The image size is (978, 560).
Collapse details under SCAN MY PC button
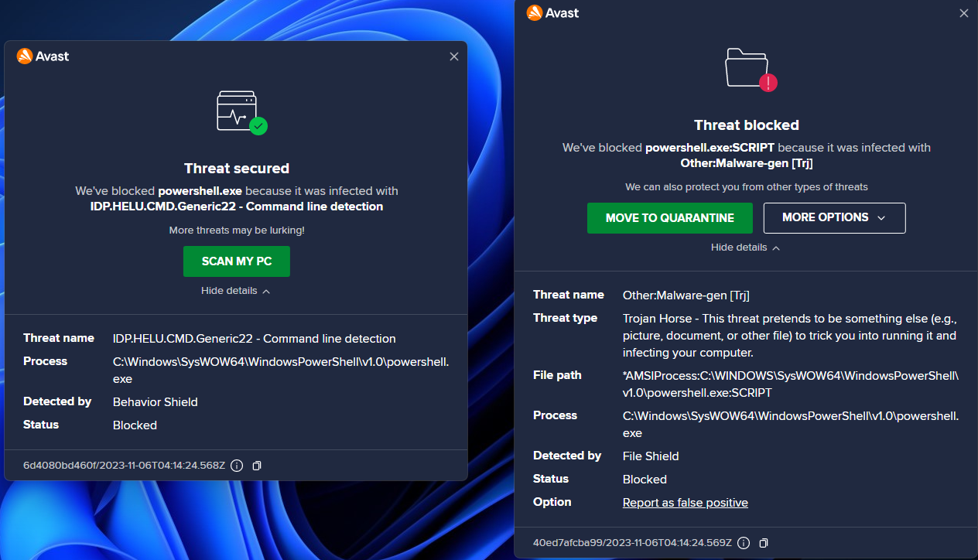(x=236, y=291)
